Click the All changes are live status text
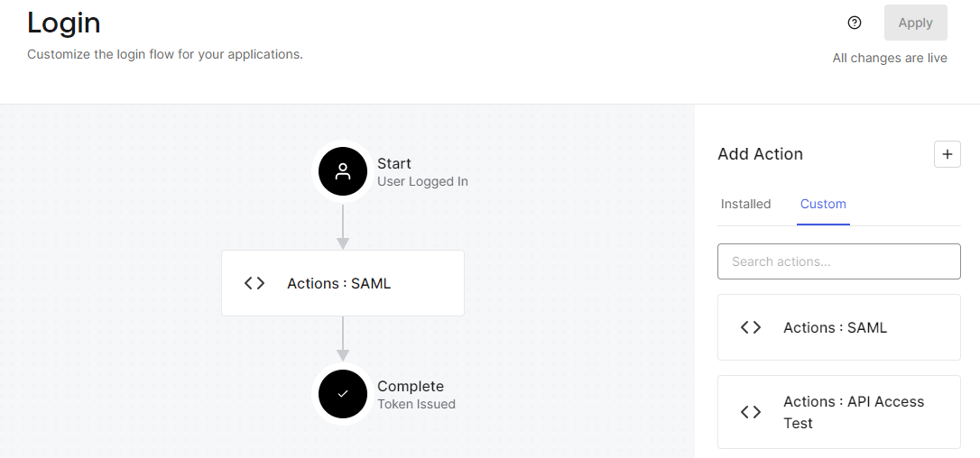 click(x=889, y=58)
